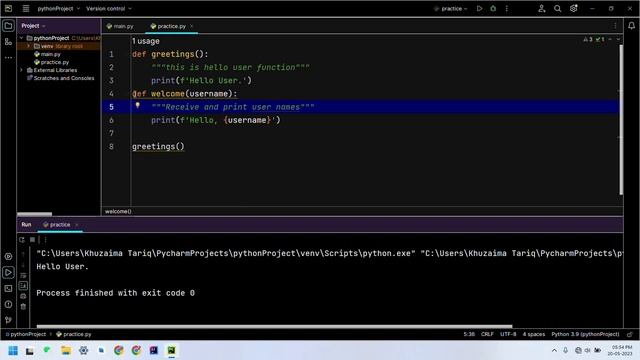Open IDE settings gear icon

(573, 8)
